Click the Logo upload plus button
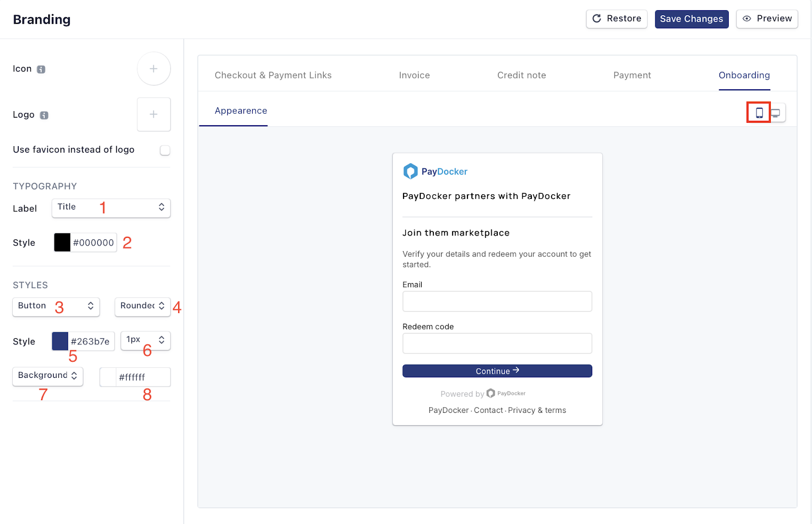Image resolution: width=812 pixels, height=524 pixels. (x=154, y=115)
